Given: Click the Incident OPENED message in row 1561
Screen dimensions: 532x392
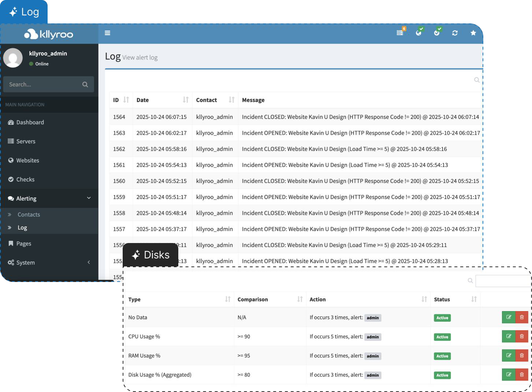Looking at the screenshot, I should (345, 165).
